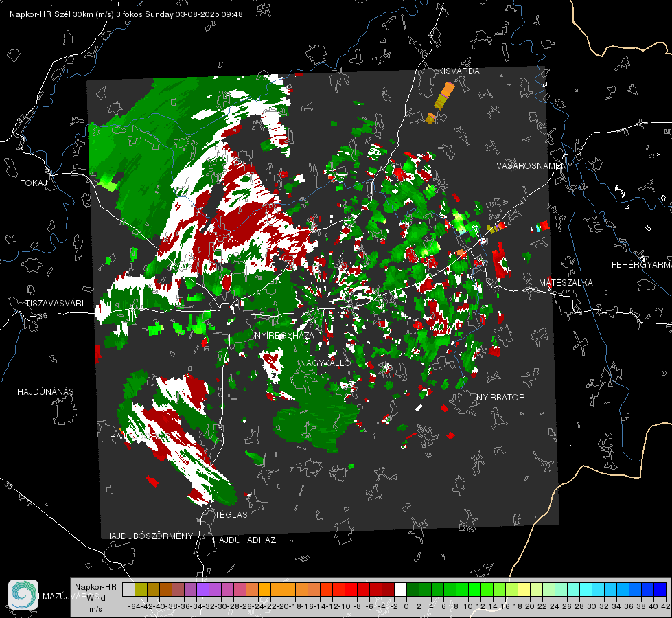Select the KISVÁRDA city label
The height and width of the screenshot is (618, 672).
(x=459, y=71)
